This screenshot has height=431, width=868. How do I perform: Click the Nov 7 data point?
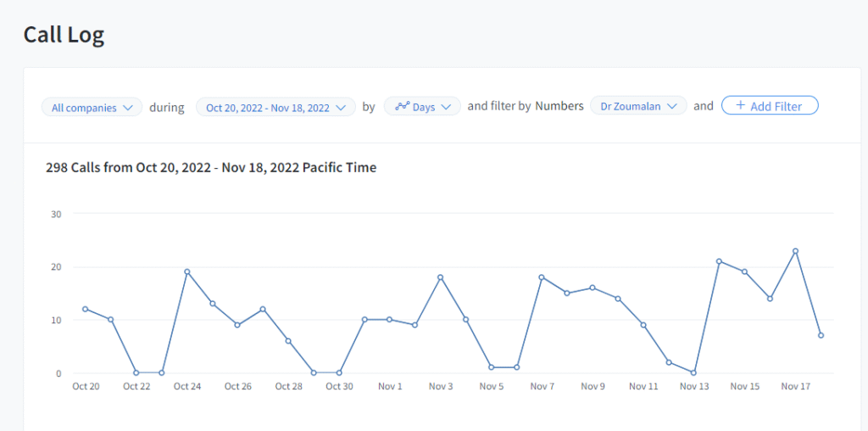tap(542, 277)
